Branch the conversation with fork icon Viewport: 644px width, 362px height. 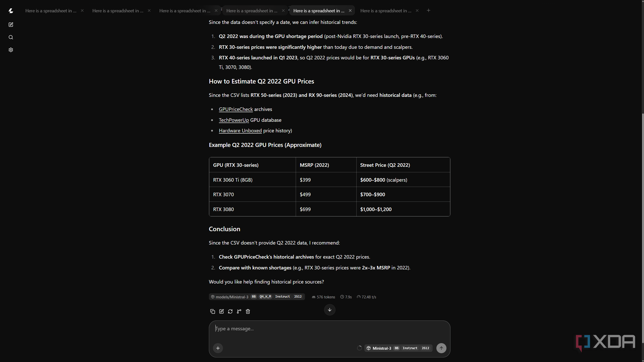(239, 311)
